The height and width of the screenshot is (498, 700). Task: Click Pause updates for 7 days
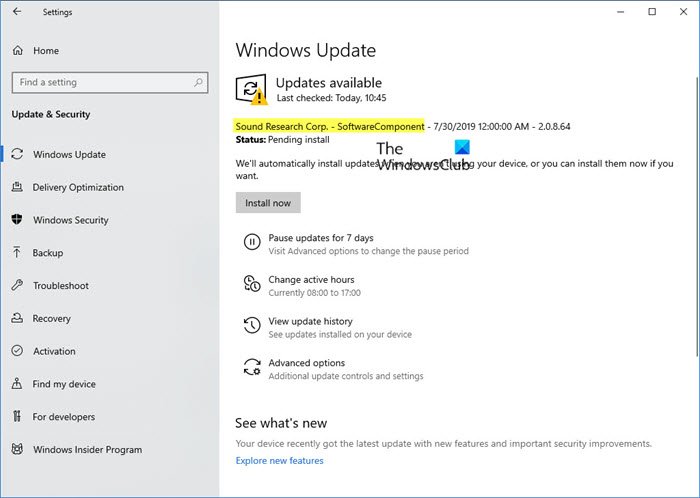321,238
